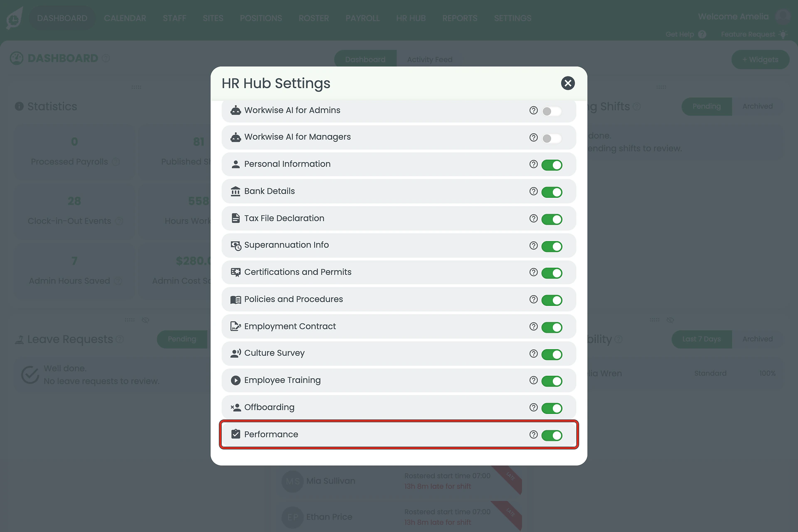
Task: Open help for Certifications and Permits
Action: pos(534,272)
